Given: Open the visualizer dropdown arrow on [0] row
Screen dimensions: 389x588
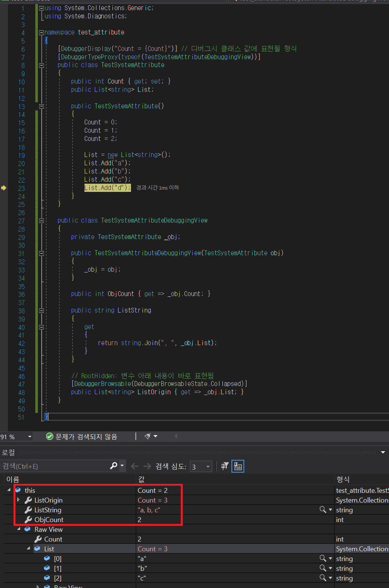Looking at the screenshot, I should 330,558.
